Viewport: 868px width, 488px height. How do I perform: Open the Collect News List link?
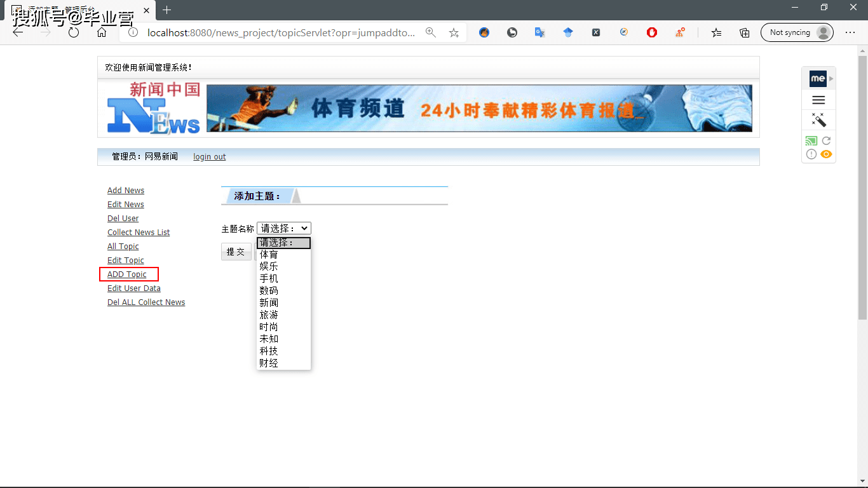coord(139,233)
